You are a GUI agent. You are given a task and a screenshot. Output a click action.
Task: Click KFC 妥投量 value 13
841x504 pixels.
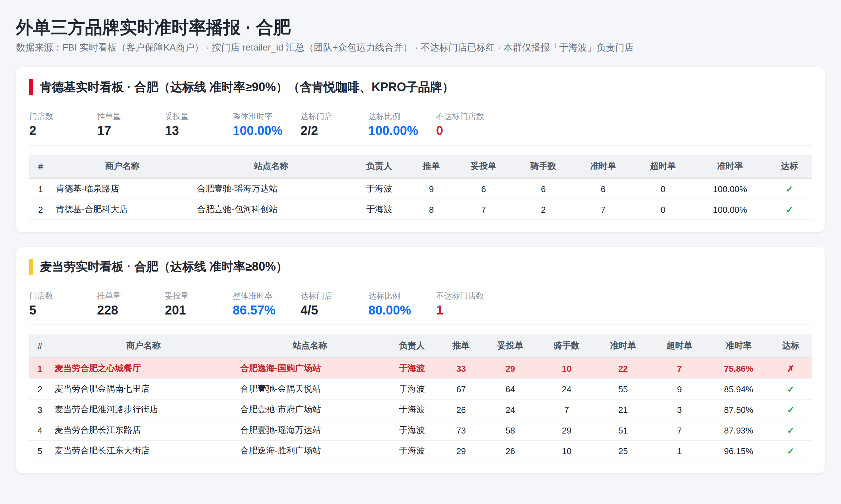coord(172,131)
